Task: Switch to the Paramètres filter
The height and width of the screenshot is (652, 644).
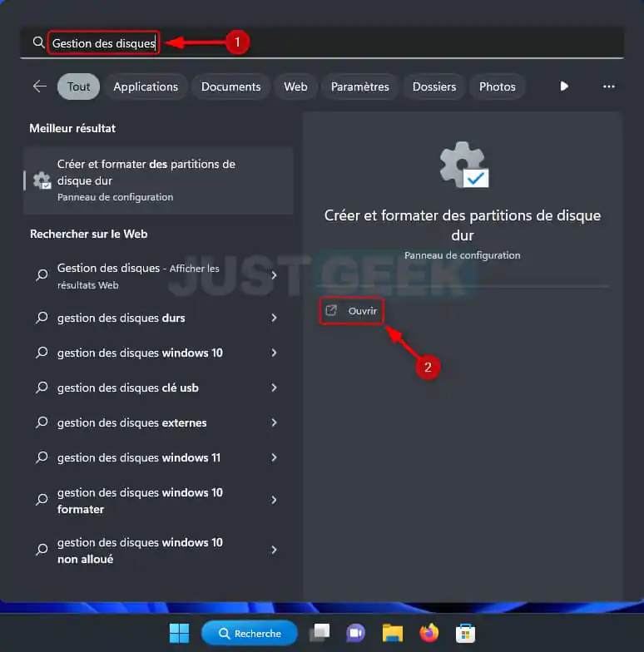Action: 359,86
